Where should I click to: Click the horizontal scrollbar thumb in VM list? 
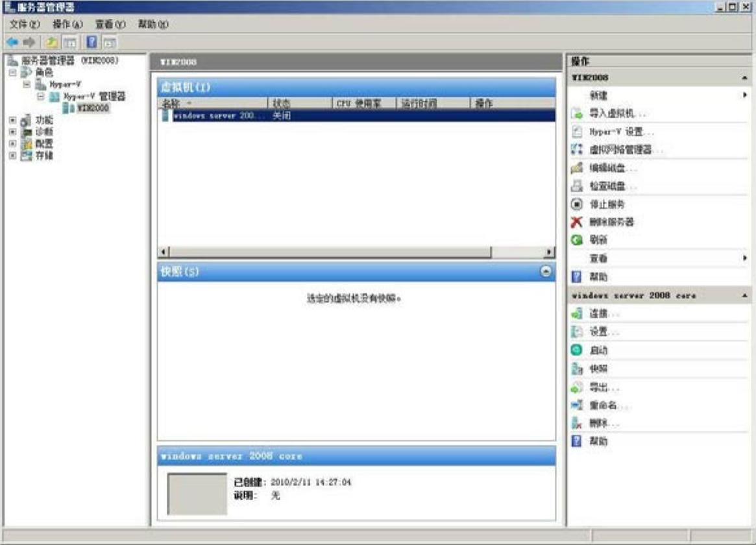pos(330,252)
